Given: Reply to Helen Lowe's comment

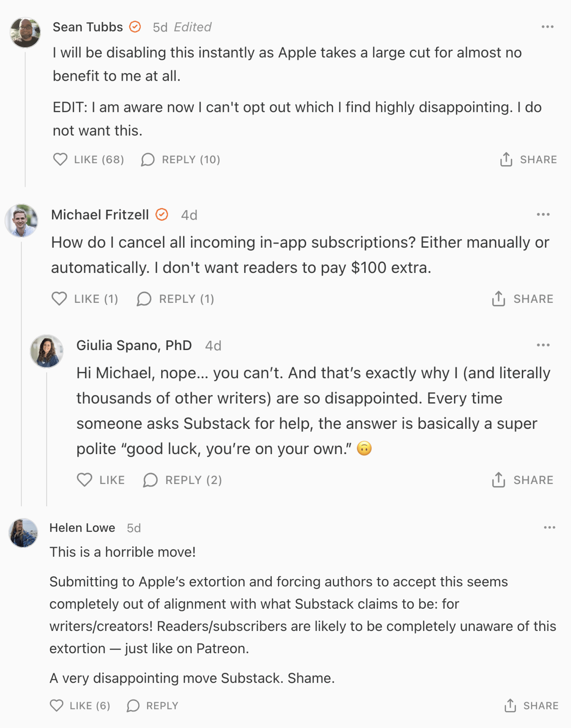Looking at the screenshot, I should 153,705.
